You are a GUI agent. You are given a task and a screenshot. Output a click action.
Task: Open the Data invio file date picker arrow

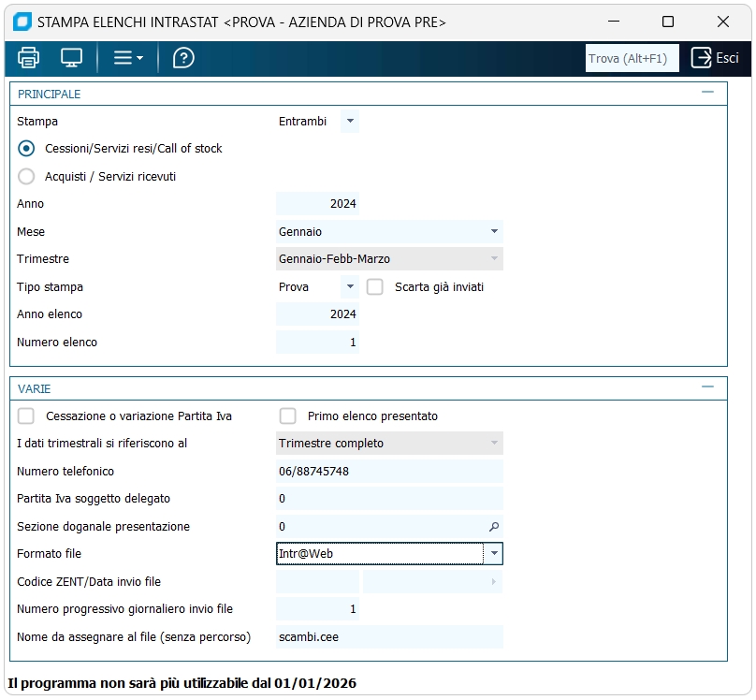(x=494, y=582)
